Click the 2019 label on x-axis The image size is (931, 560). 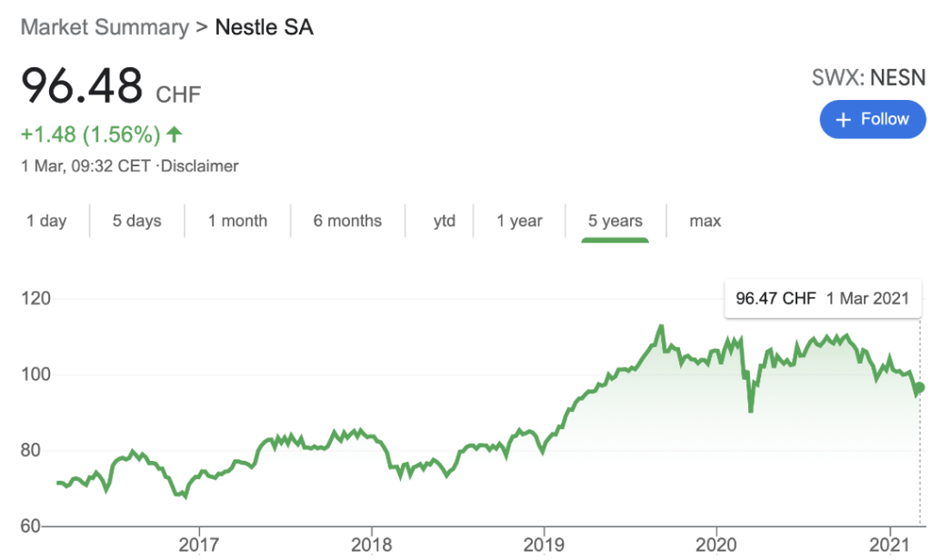click(x=544, y=545)
